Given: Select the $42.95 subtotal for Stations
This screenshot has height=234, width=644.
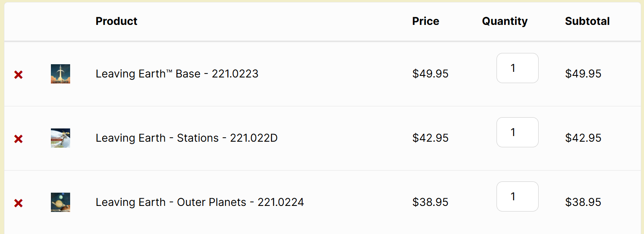Looking at the screenshot, I should click(x=583, y=138).
